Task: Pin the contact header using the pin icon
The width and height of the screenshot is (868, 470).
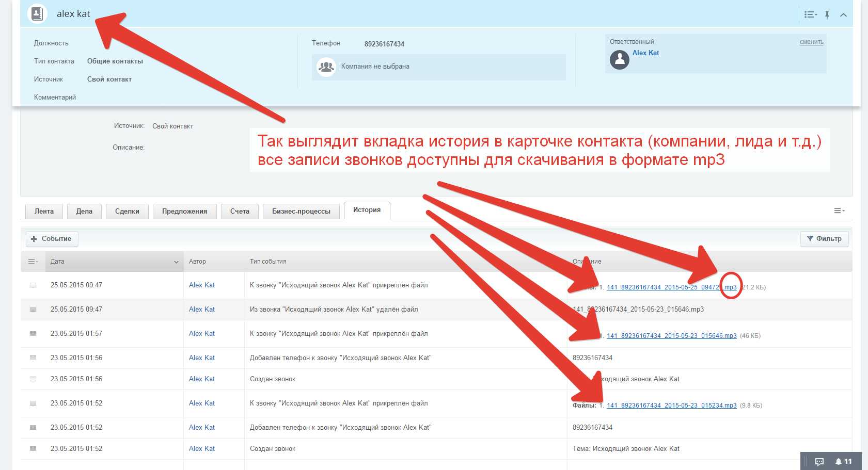Action: point(827,14)
